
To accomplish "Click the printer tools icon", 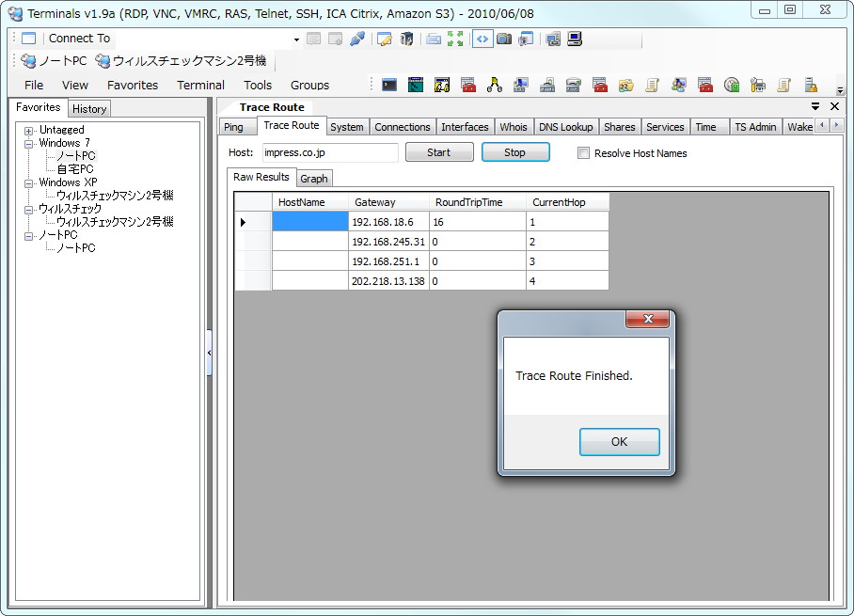I will 758,85.
